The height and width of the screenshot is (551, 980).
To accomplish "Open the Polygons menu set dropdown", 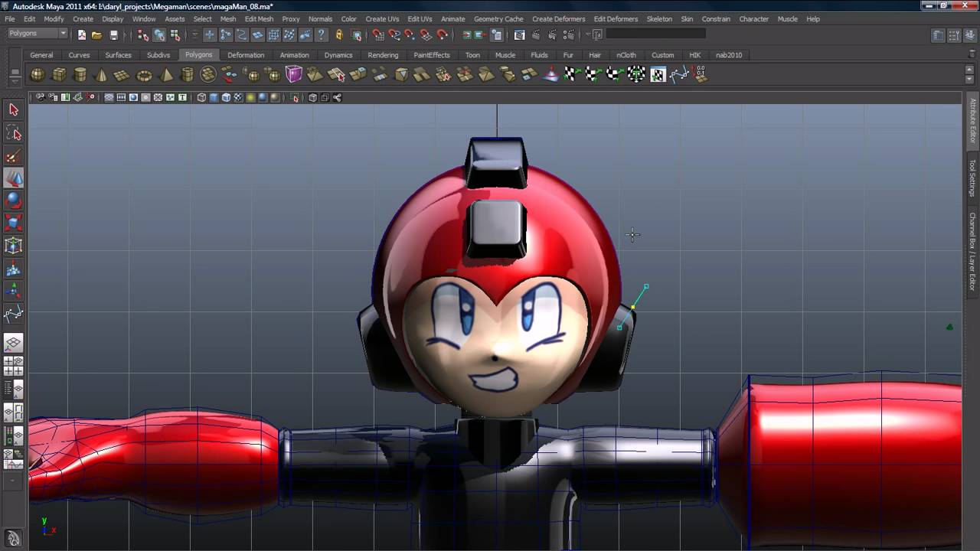I will 38,34.
